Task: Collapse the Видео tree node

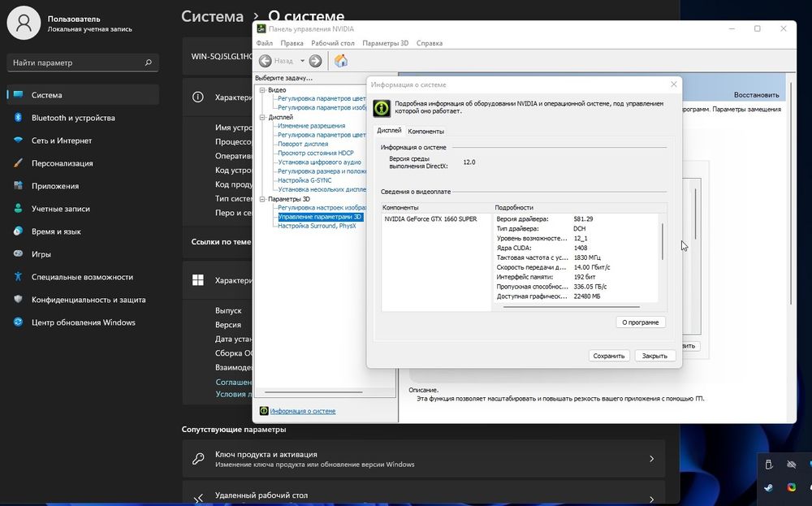Action: pos(262,90)
